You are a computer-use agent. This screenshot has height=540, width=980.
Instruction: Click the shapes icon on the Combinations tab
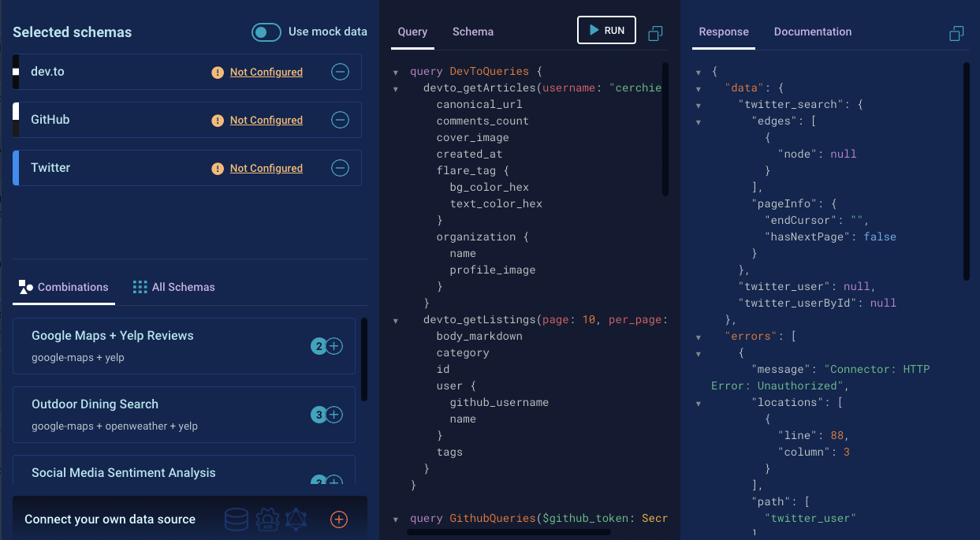click(26, 287)
